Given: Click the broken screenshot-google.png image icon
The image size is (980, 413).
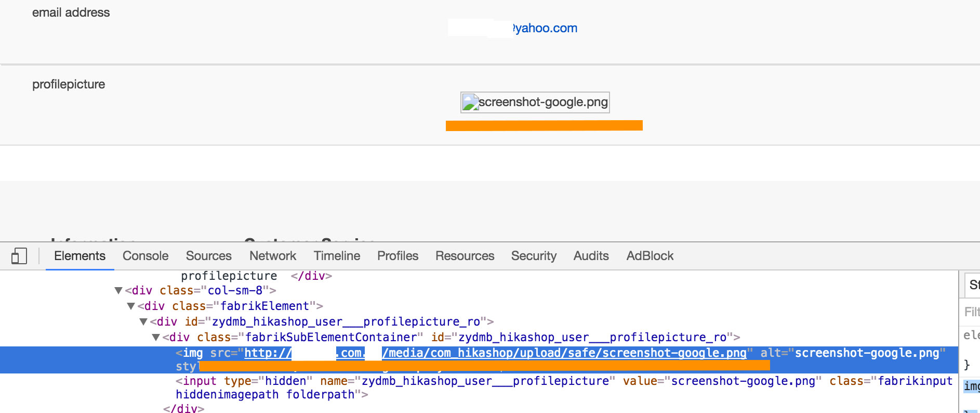Looking at the screenshot, I should point(471,102).
